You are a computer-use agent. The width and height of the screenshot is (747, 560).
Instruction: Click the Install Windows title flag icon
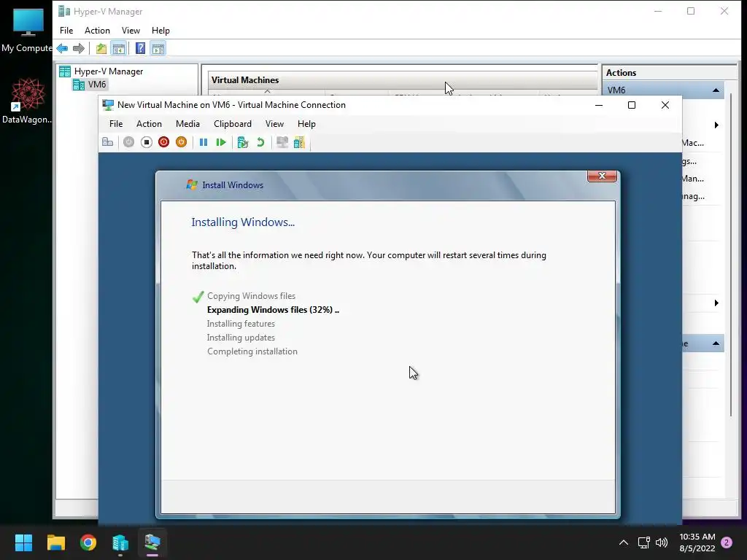192,184
